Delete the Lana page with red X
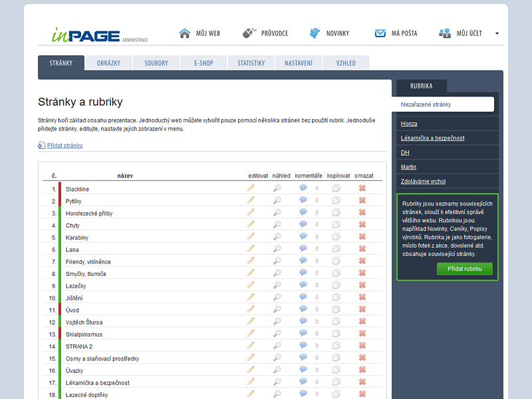This screenshot has height=399, width=532. 362,249
